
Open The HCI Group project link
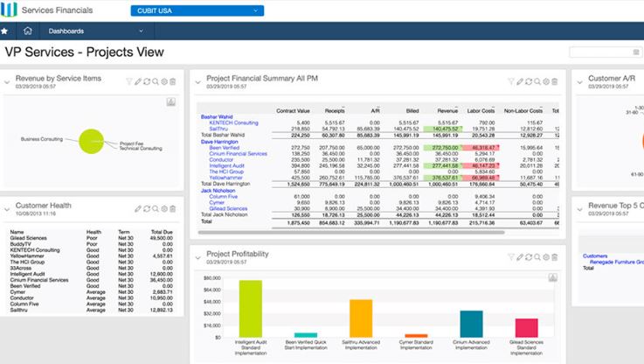(226, 171)
